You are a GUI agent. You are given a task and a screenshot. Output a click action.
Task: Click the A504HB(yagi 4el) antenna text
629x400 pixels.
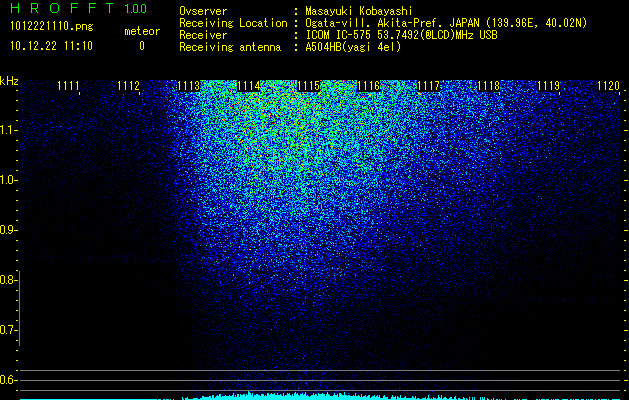(x=353, y=47)
